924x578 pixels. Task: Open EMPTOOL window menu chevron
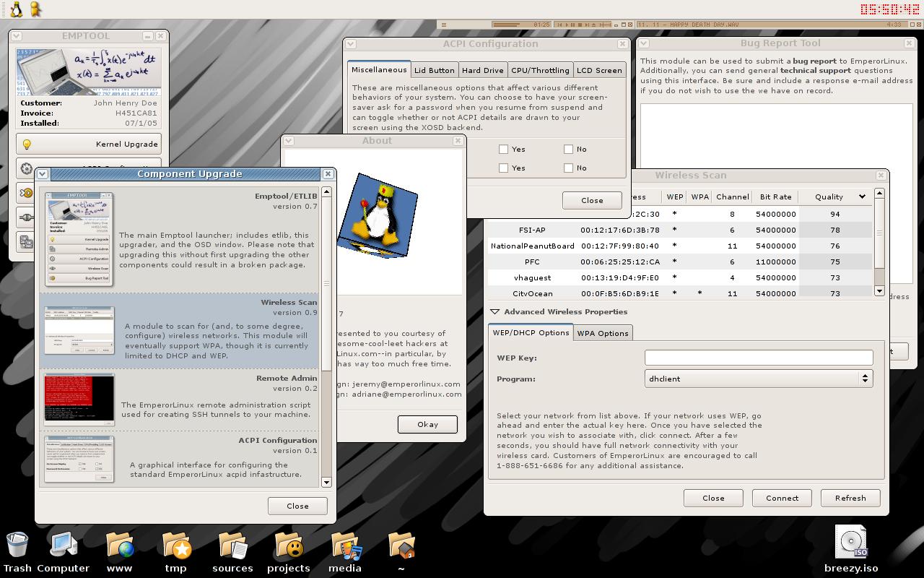[x=17, y=36]
